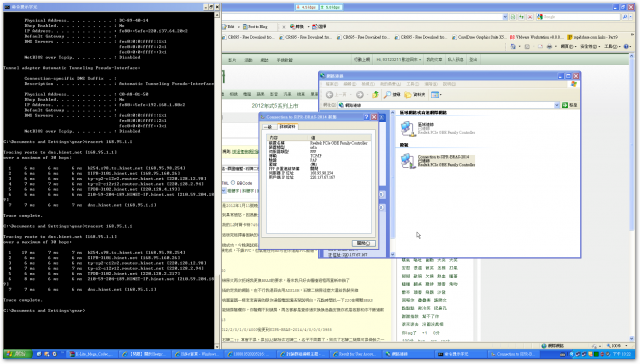Screen dimensions: 640x364
Task: Click the red stop button in IE
Action: pyautogui.click(x=530, y=17)
